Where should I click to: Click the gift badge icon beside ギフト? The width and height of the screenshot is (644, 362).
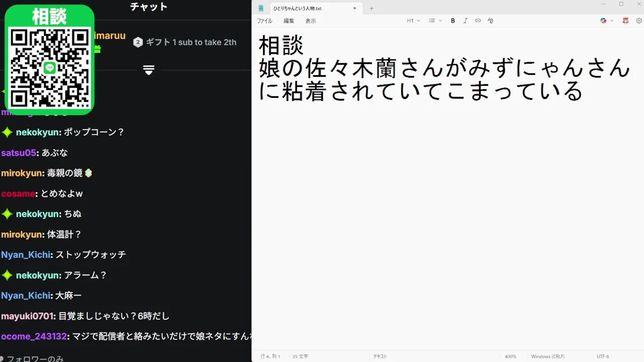click(138, 42)
